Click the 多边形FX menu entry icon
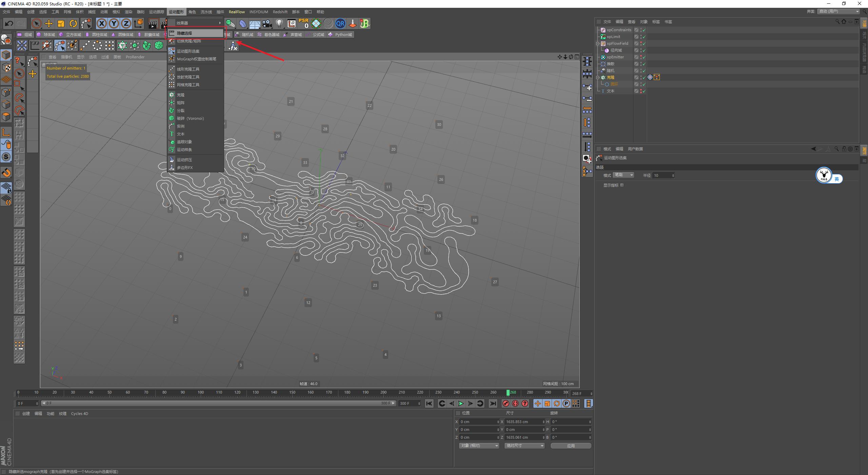Screen dimensions: 868x475 point(172,167)
